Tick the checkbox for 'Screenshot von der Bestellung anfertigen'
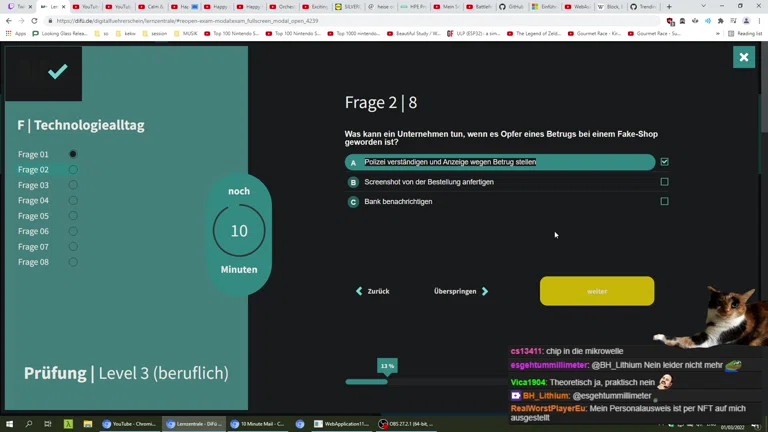This screenshot has height=432, width=768. (x=664, y=182)
